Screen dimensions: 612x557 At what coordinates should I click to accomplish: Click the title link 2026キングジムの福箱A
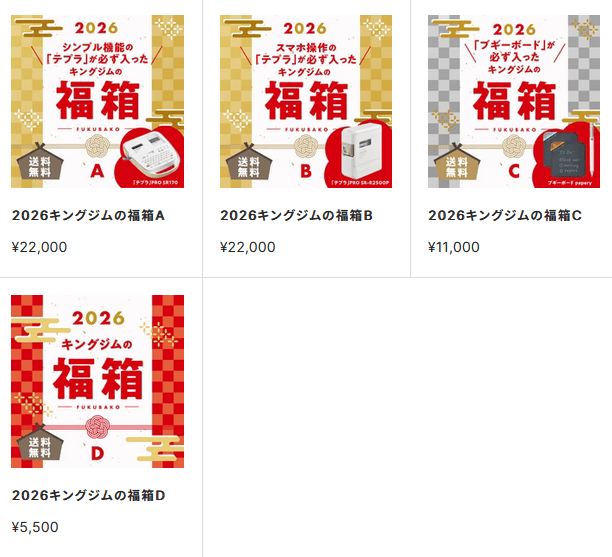point(88,215)
